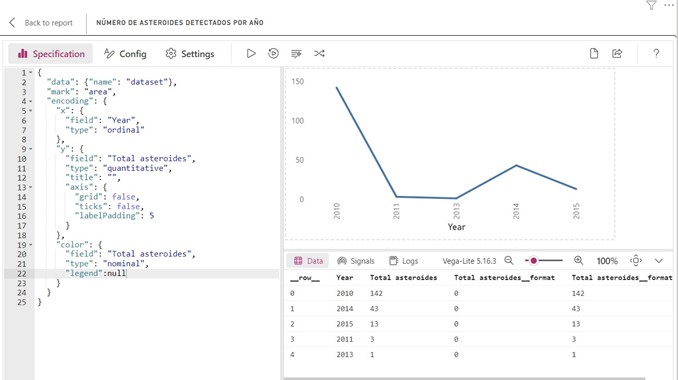Click the Back to report link
This screenshot has height=380, width=678.
pos(48,23)
